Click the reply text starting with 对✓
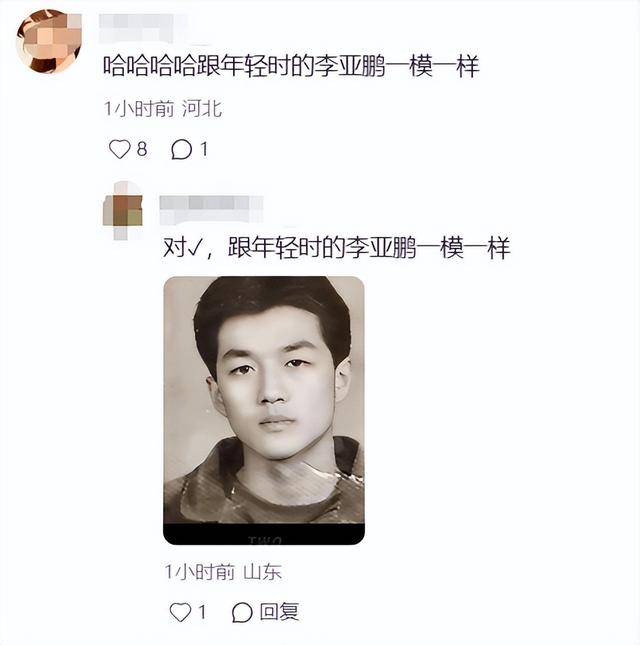 336,248
